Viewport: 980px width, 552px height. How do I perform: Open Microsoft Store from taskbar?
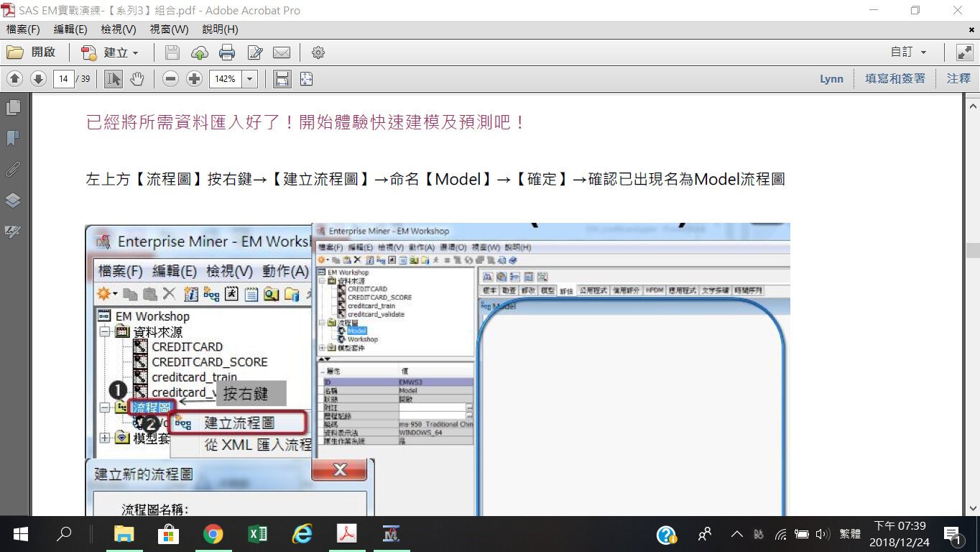click(168, 534)
